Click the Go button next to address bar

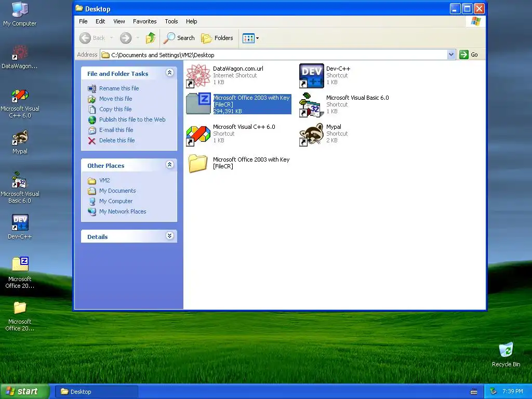469,55
